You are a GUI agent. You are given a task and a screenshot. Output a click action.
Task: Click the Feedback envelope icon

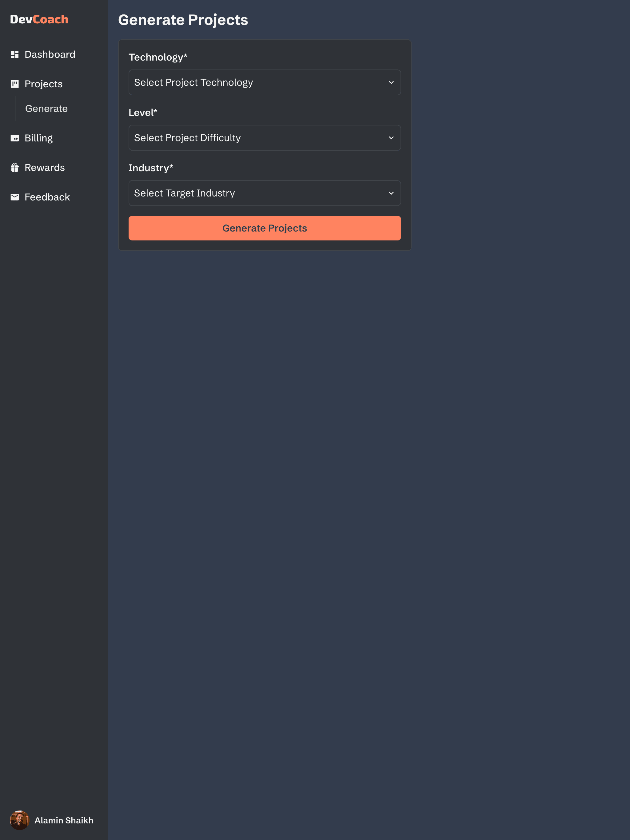point(15,197)
